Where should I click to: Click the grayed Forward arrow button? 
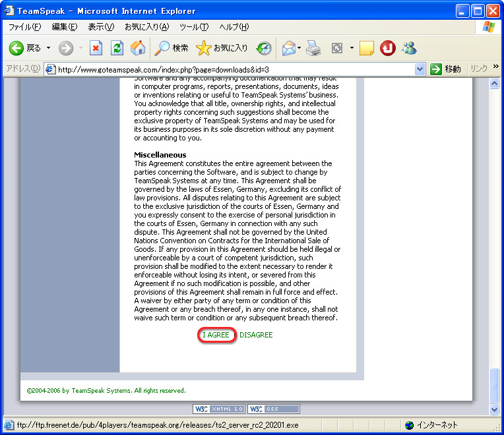pyautogui.click(x=66, y=49)
